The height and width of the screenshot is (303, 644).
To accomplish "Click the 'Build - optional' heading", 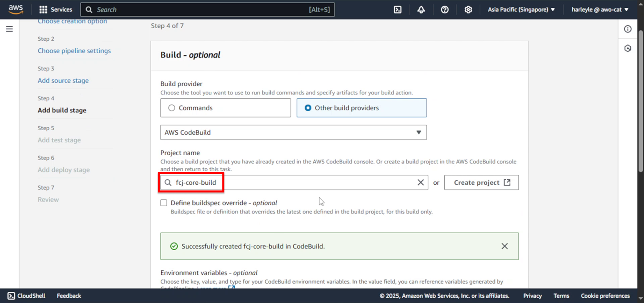I will click(190, 55).
